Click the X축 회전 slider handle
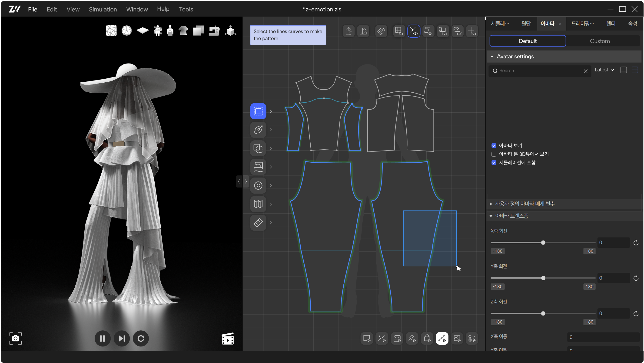The width and height of the screenshot is (644, 363). 543,243
